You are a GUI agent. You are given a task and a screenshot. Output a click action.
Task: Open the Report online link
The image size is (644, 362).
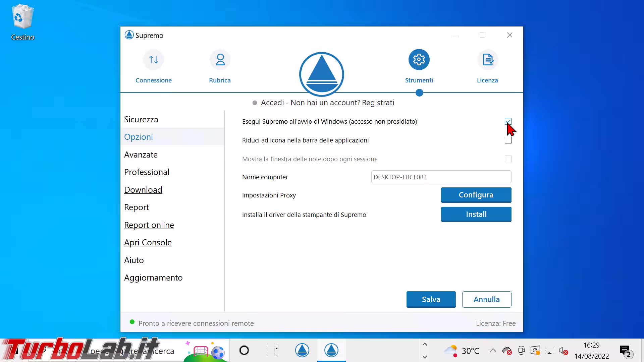point(149,225)
